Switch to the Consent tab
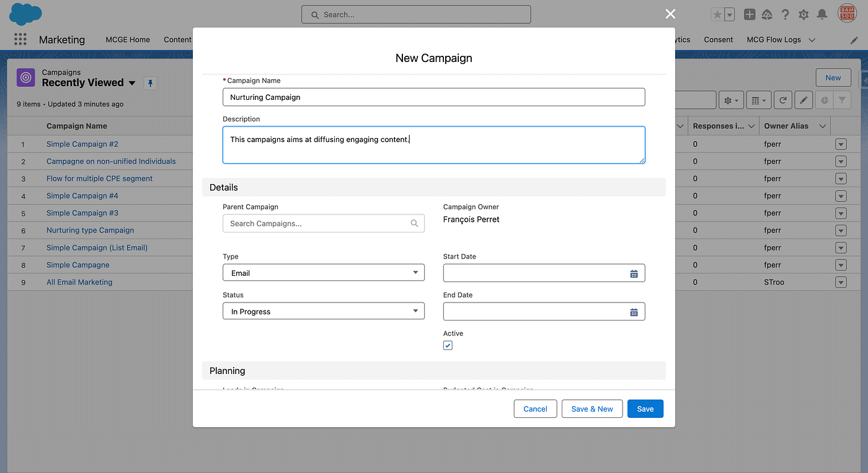 coord(718,40)
